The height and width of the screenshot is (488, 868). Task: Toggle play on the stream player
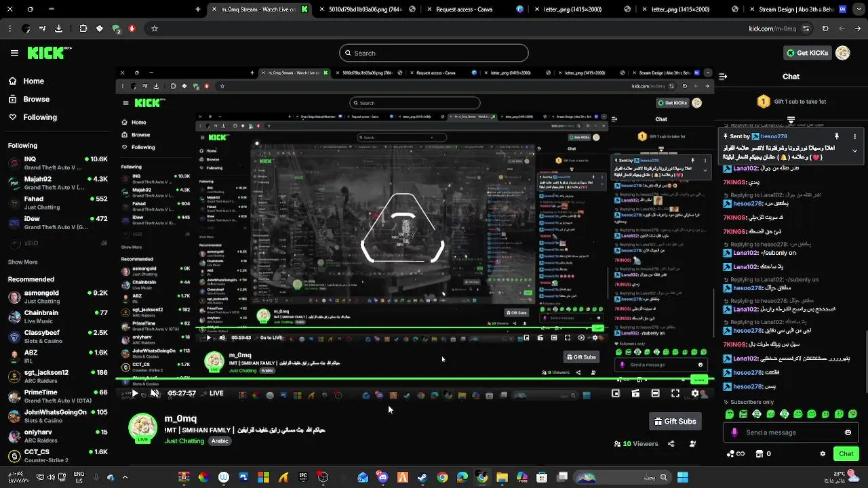click(134, 393)
